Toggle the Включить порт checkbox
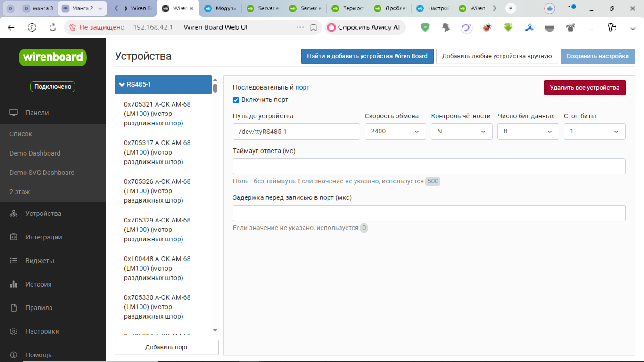This screenshot has width=644, height=362. point(236,100)
